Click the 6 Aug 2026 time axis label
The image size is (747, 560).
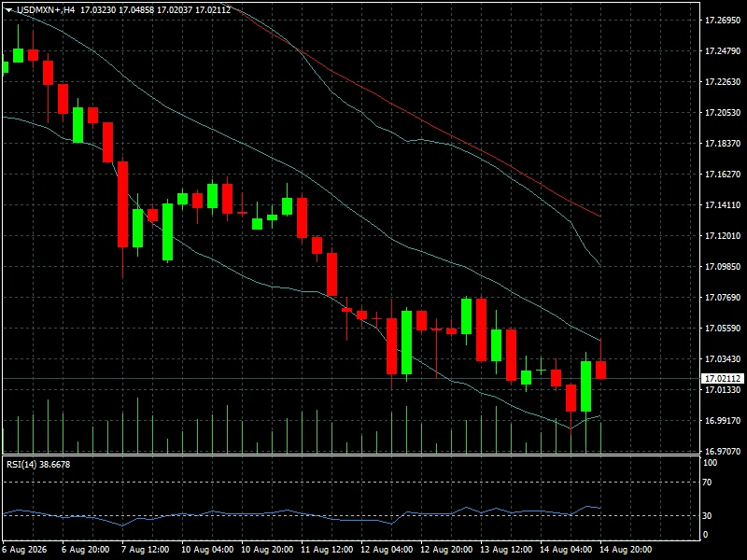(25, 550)
